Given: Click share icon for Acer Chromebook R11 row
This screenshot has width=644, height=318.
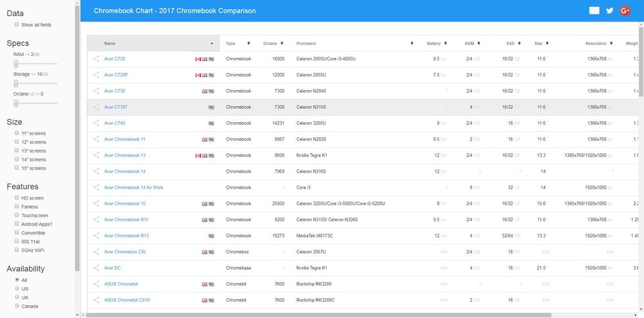Looking at the screenshot, I should tap(96, 220).
